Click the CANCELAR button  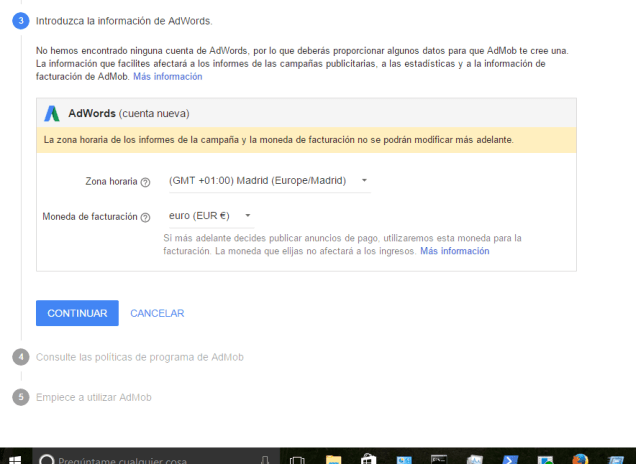click(x=157, y=313)
